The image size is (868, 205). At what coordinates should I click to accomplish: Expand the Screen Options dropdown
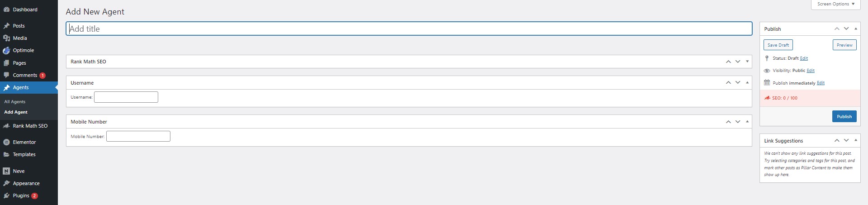coord(836,4)
